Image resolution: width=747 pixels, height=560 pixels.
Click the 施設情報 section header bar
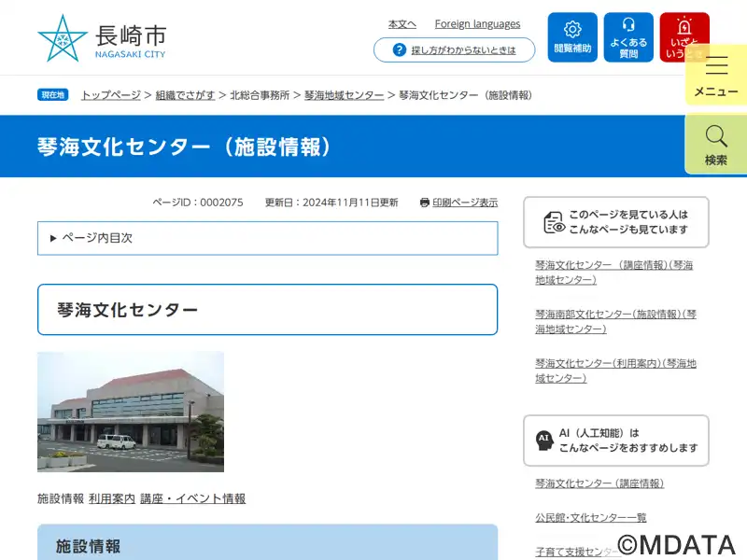(x=268, y=543)
